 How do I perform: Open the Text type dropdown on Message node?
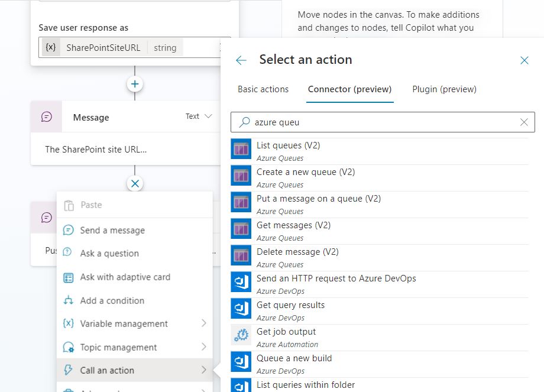(199, 116)
